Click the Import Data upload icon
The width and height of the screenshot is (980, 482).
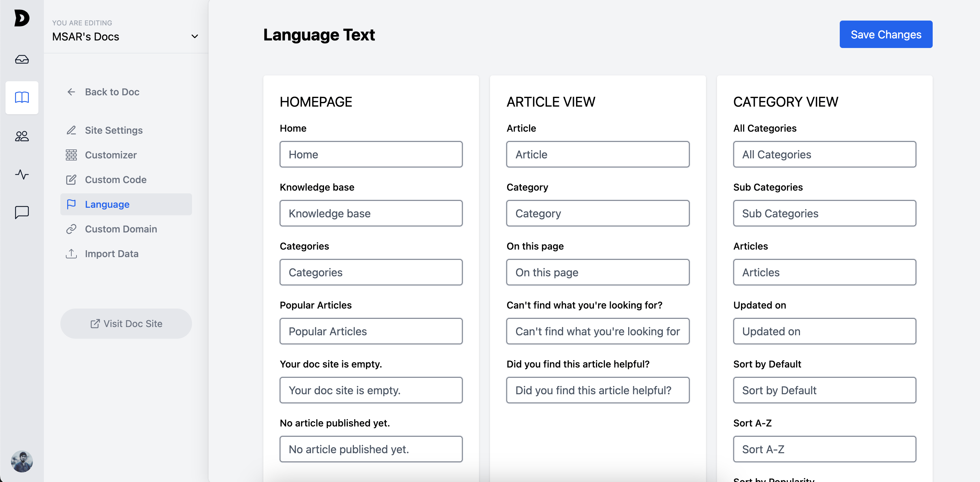71,253
